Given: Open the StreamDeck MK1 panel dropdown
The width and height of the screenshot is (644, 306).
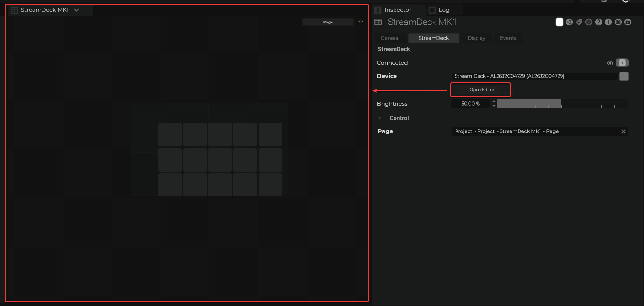Looking at the screenshot, I should click(x=76, y=10).
